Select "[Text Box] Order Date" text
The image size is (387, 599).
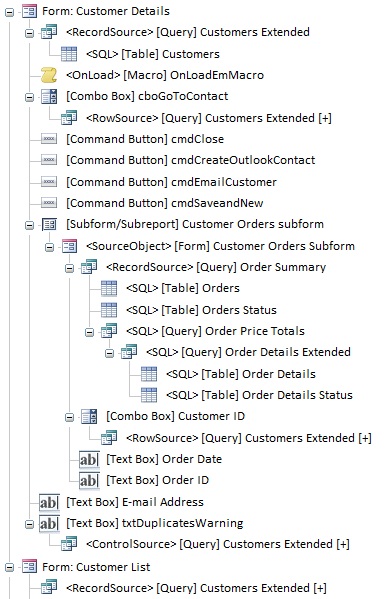164,459
